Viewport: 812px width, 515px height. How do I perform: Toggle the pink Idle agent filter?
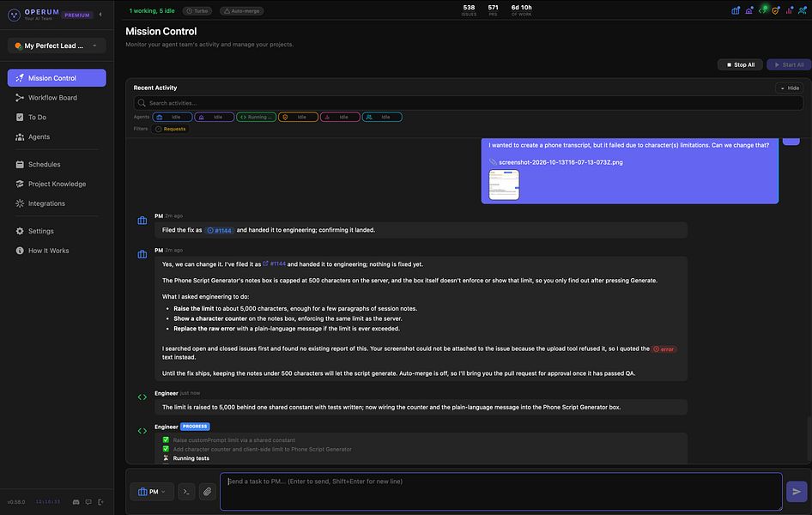(x=340, y=117)
